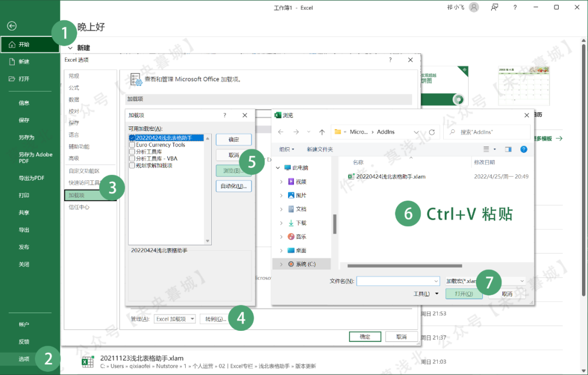This screenshot has width=588, height=375.
Task: Open recent locations dropdown in 浏览 dialog
Action: point(309,132)
